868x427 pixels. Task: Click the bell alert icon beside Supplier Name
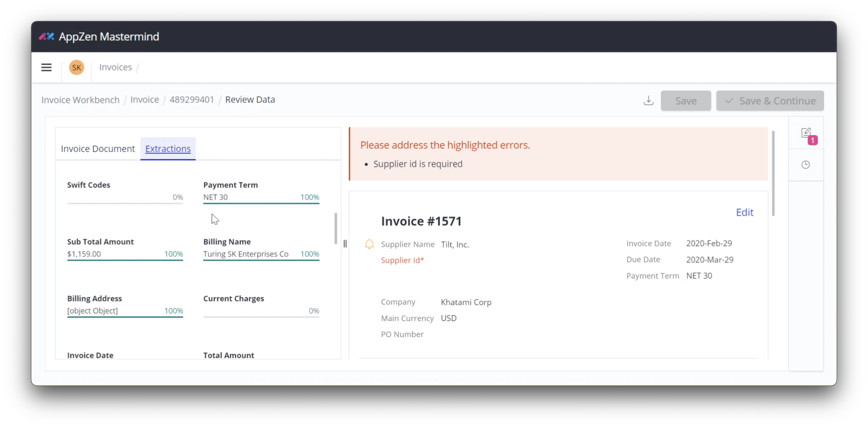pyautogui.click(x=369, y=244)
